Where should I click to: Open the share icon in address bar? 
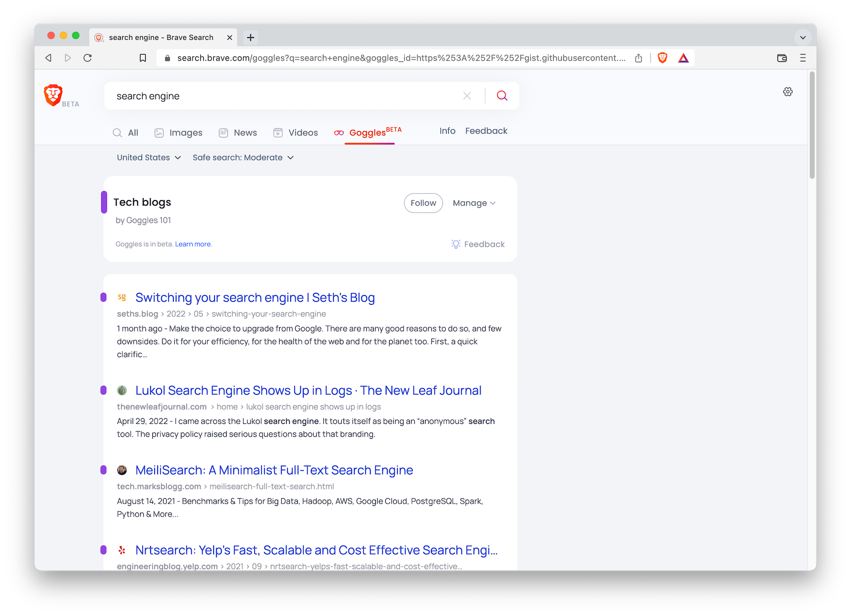(639, 58)
